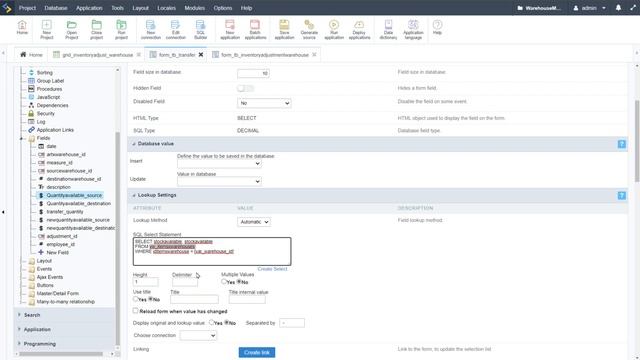Select No for Use title
This screenshot has height=360, width=640.
tap(151, 299)
